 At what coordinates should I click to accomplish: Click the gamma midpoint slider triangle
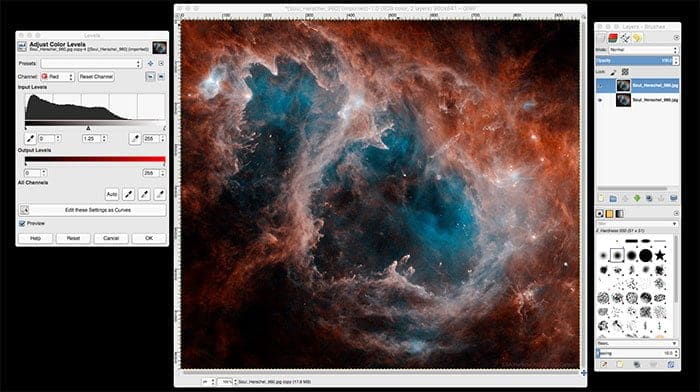(88, 128)
